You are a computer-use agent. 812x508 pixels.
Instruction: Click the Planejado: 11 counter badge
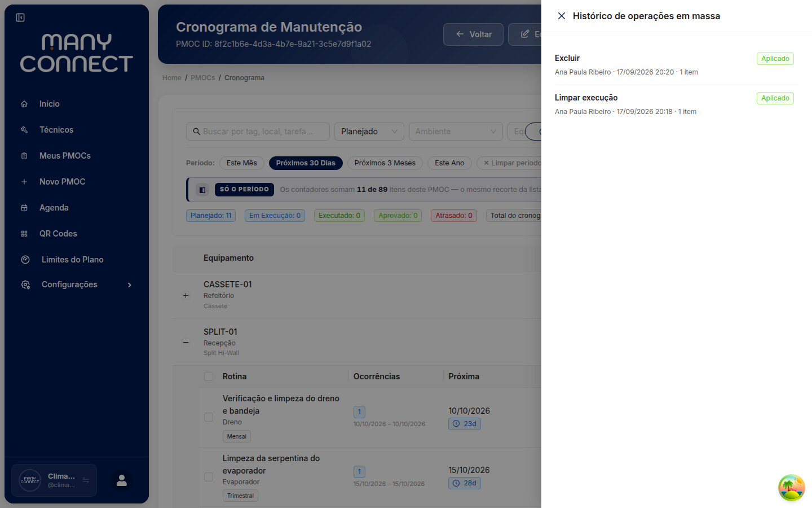click(x=211, y=216)
